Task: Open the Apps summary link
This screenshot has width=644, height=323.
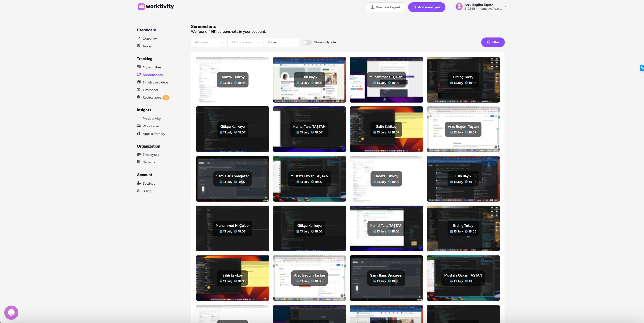Action: (x=154, y=134)
